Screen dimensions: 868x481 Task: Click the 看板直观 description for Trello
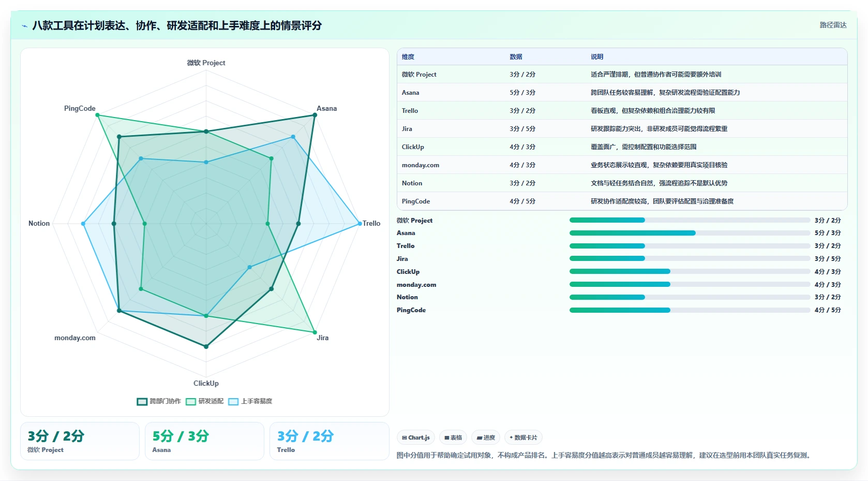[653, 111]
